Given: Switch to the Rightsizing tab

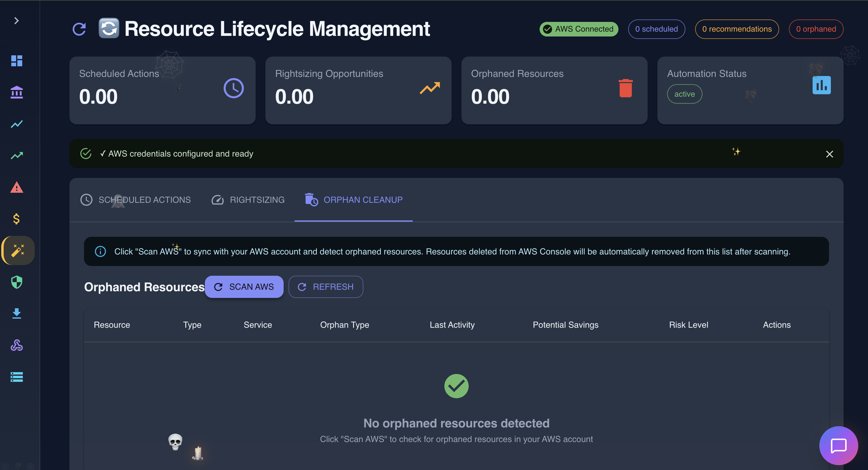Looking at the screenshot, I should tap(248, 200).
